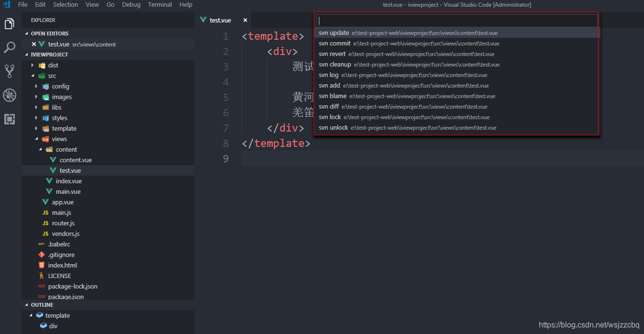Open the Selection menu
Image resolution: width=644 pixels, height=334 pixels.
coord(65,5)
